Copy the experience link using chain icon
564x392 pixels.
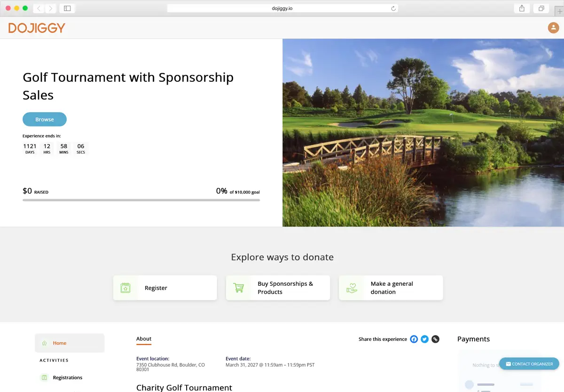(435, 339)
